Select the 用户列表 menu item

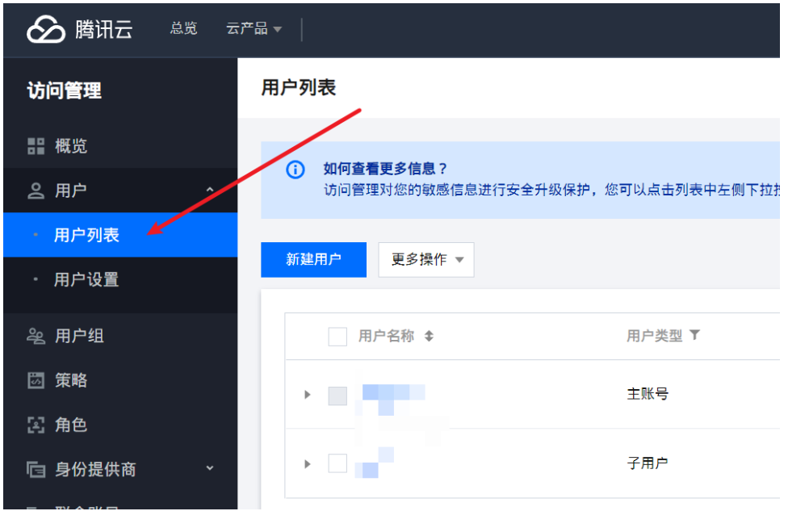[120, 235]
